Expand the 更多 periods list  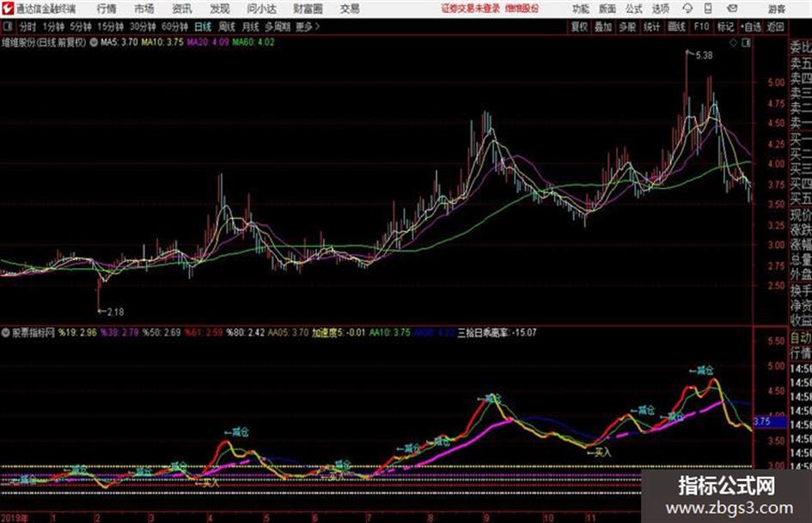tap(308, 27)
